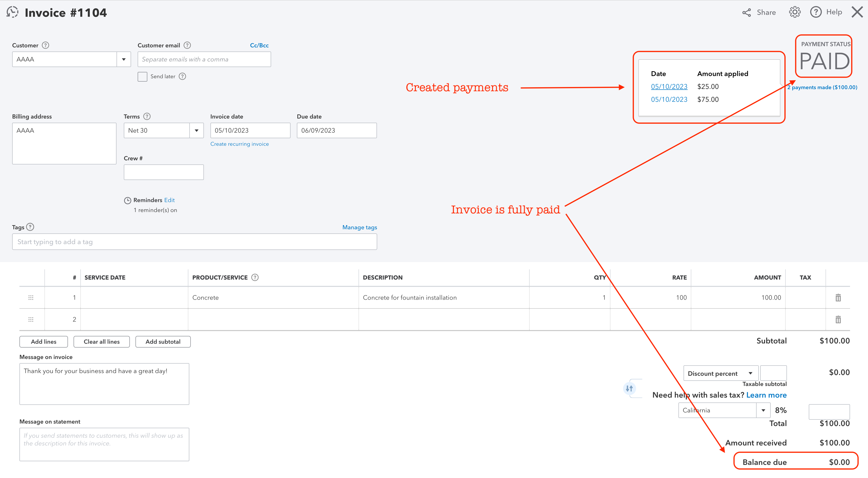868x478 pixels.
Task: Click the Clear all lines button
Action: [101, 341]
